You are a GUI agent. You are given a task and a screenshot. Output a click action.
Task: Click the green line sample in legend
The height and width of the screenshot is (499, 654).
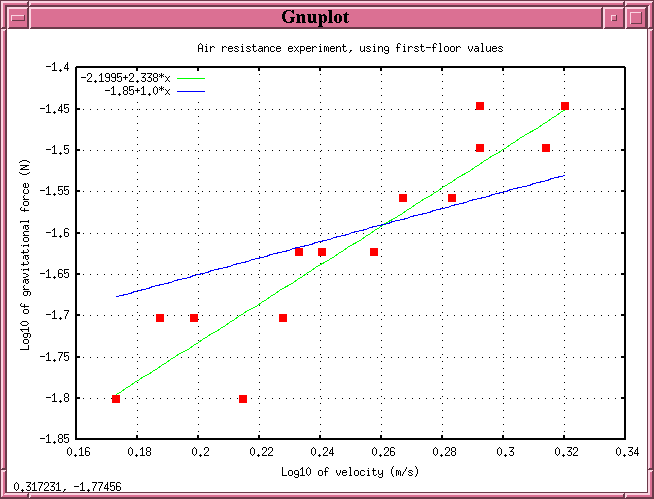coord(191,78)
